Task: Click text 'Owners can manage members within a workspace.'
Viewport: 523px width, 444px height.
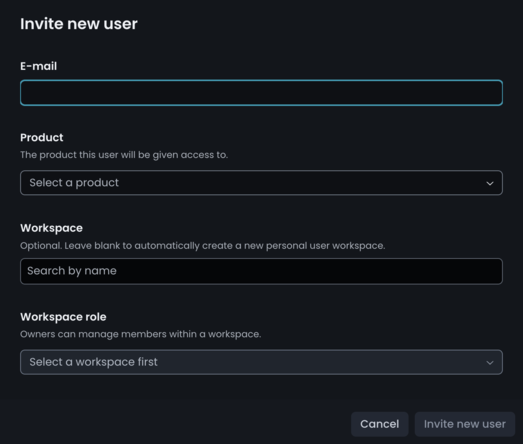Action: (140, 334)
